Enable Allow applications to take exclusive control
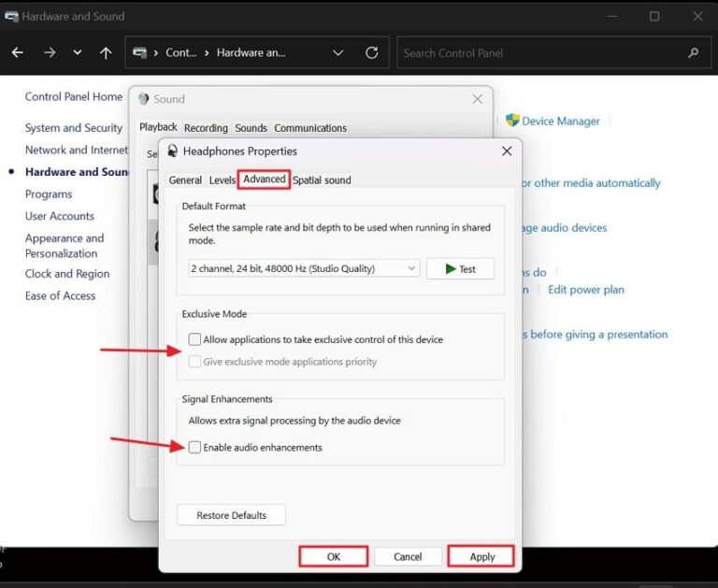718x588 pixels. point(194,339)
